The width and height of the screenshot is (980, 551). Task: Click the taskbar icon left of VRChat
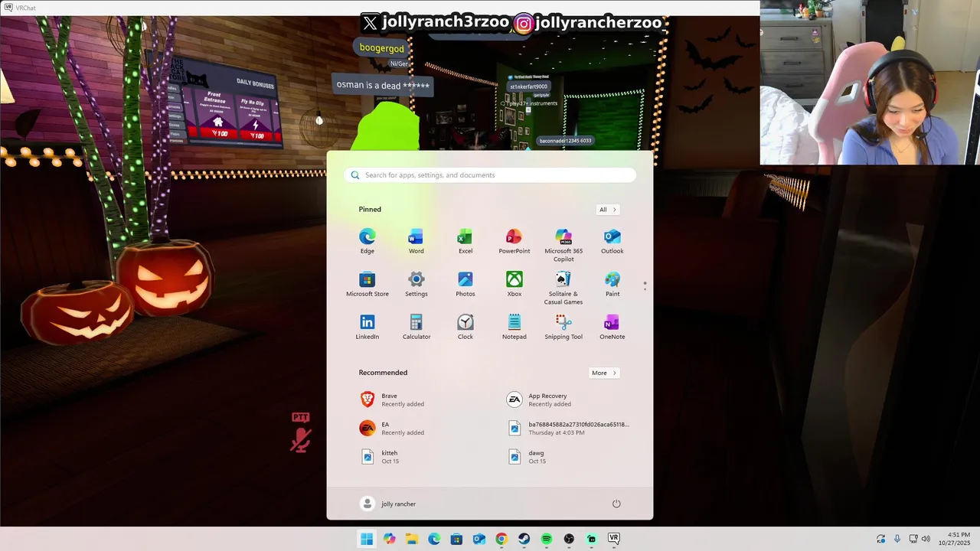pos(591,539)
